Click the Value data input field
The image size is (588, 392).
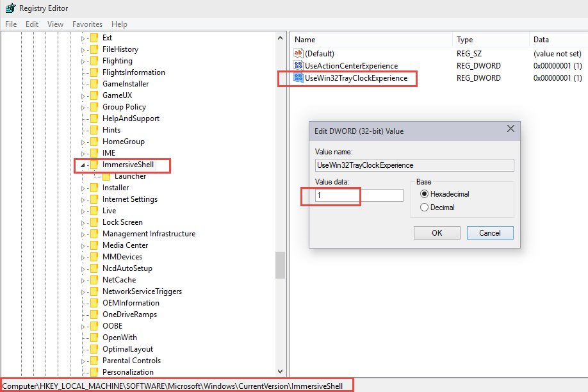359,195
